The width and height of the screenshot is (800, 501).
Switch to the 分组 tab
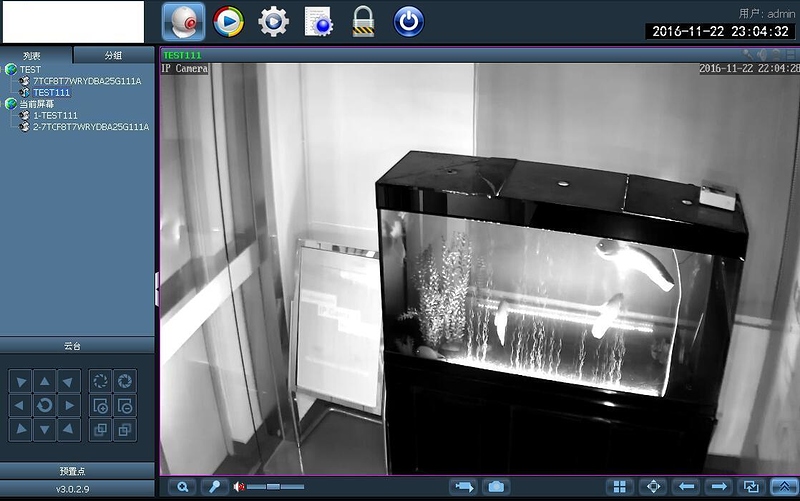point(113,55)
